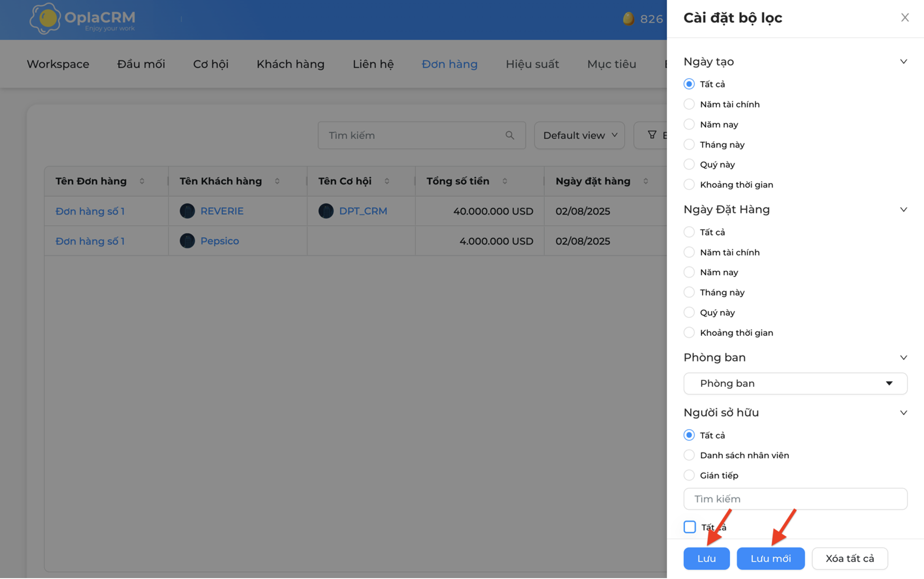This screenshot has height=579, width=924.
Task: Select Danh sách nhân viên option
Action: coord(689,455)
